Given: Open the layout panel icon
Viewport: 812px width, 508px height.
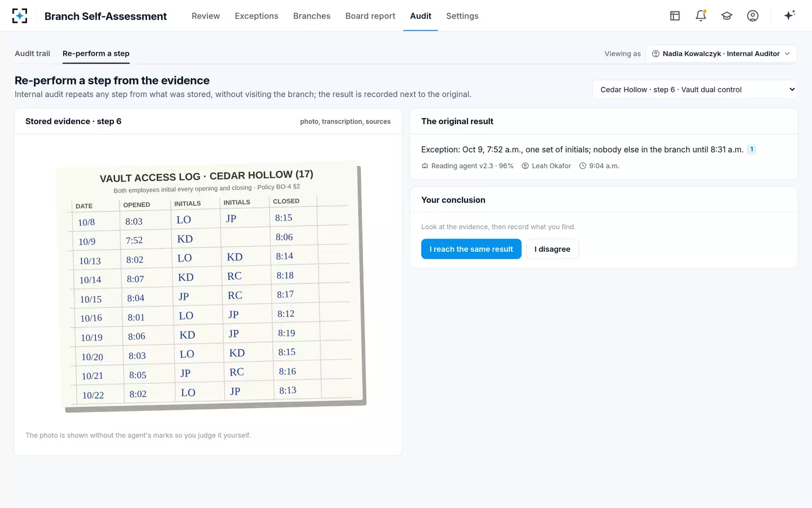Looking at the screenshot, I should click(675, 16).
